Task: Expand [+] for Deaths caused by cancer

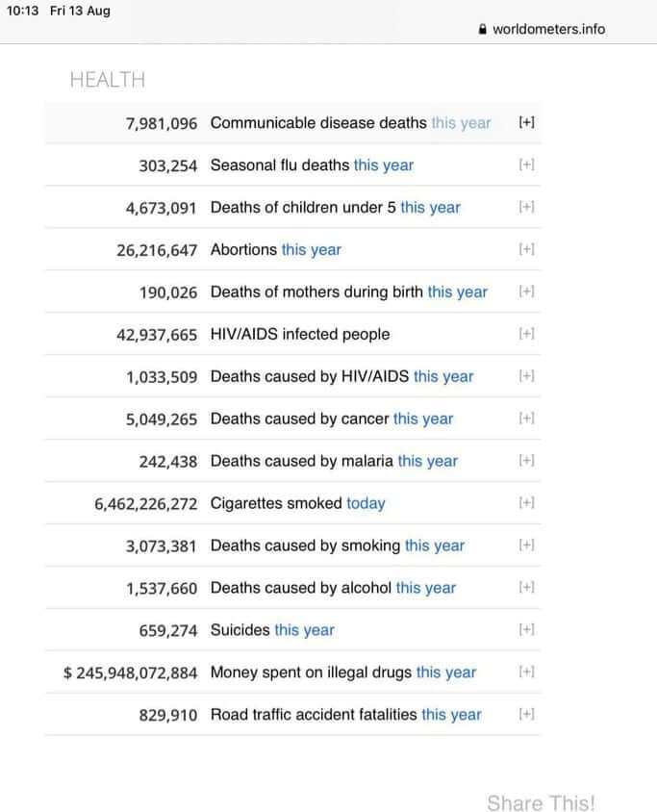Action: [x=526, y=419]
